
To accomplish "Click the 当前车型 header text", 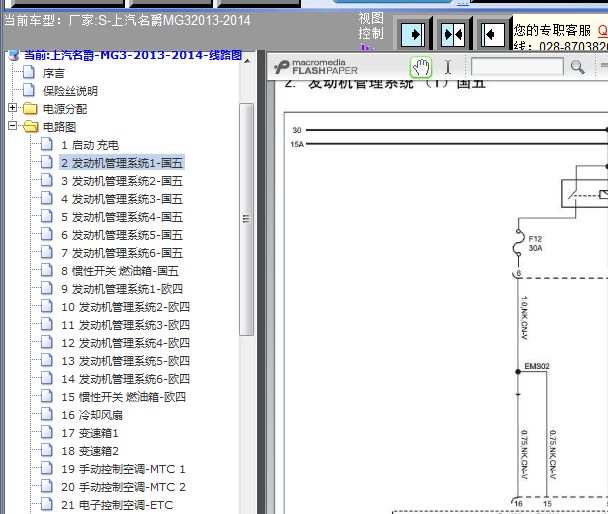I will point(127,20).
